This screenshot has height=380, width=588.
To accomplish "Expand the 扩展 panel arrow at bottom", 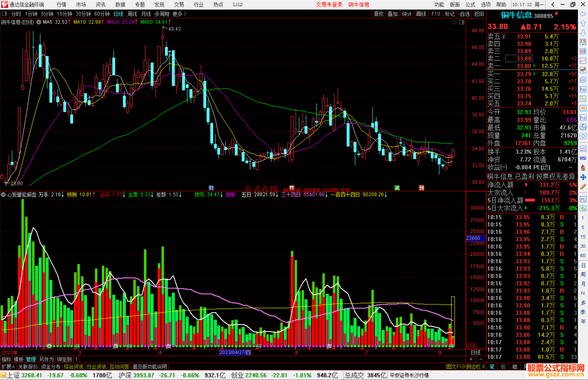I will (x=8, y=367).
